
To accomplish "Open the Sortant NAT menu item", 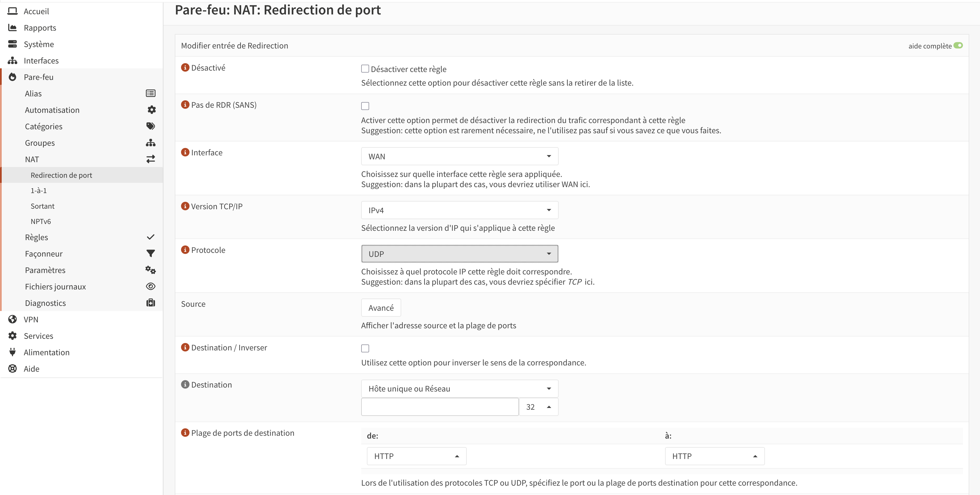I will (43, 206).
